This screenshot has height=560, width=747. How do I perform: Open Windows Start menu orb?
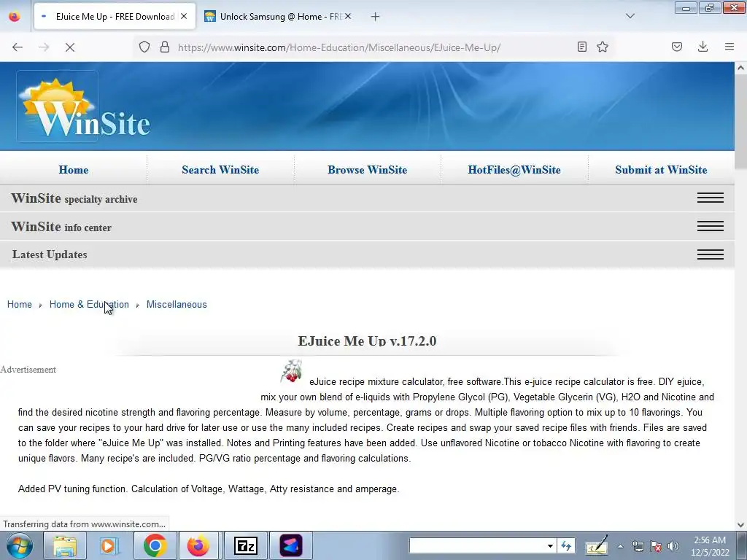20,545
